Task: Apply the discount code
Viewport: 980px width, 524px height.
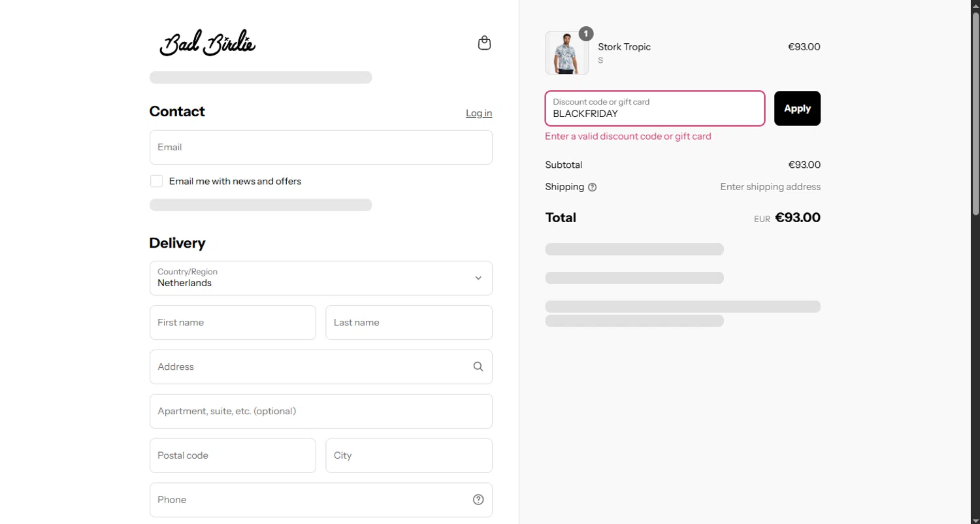Action: click(x=797, y=108)
